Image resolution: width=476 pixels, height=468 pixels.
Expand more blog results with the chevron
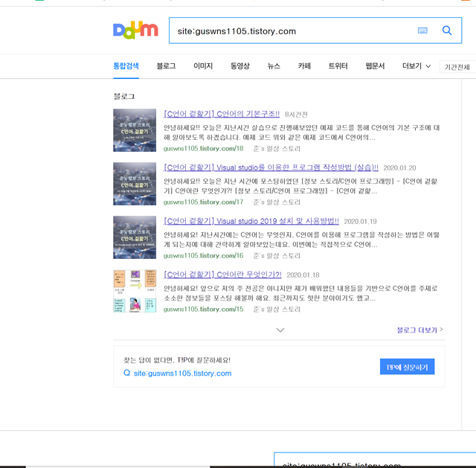point(280,330)
